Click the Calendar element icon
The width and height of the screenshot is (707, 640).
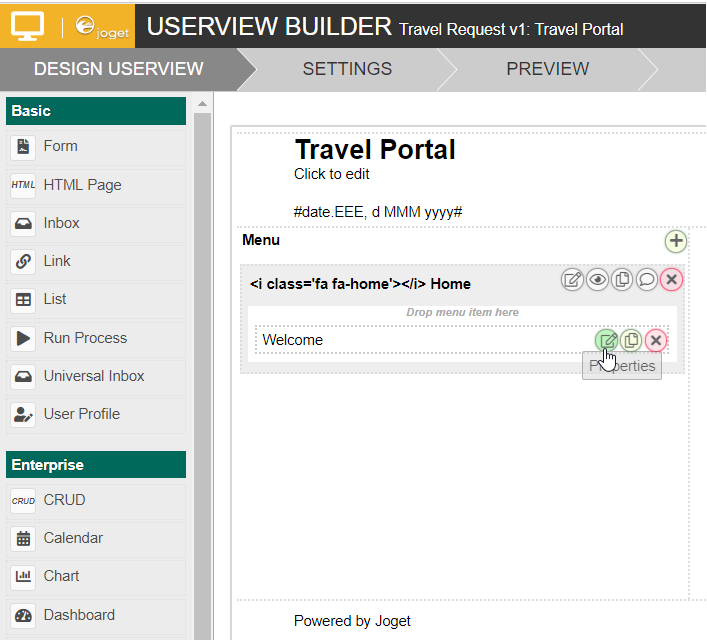23,538
